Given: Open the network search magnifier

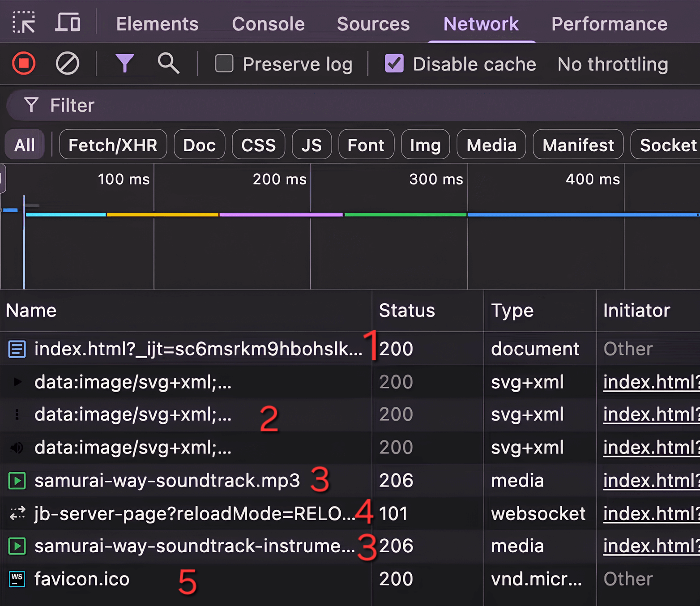Looking at the screenshot, I should pyautogui.click(x=168, y=64).
